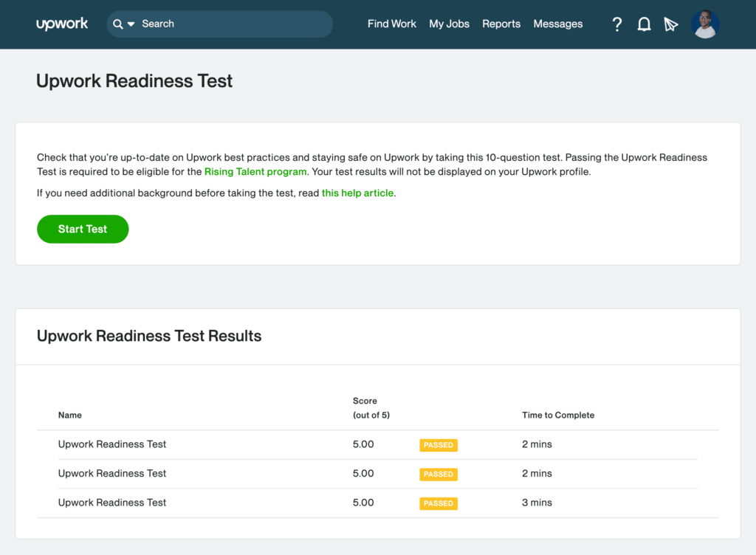The height and width of the screenshot is (555, 756).
Task: Click the Name column header
Action: tap(70, 415)
